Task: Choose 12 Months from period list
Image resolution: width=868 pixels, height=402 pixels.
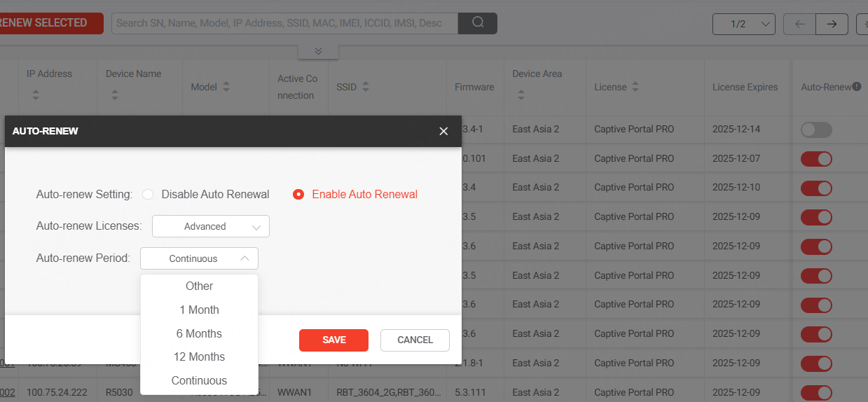Action: (x=199, y=356)
